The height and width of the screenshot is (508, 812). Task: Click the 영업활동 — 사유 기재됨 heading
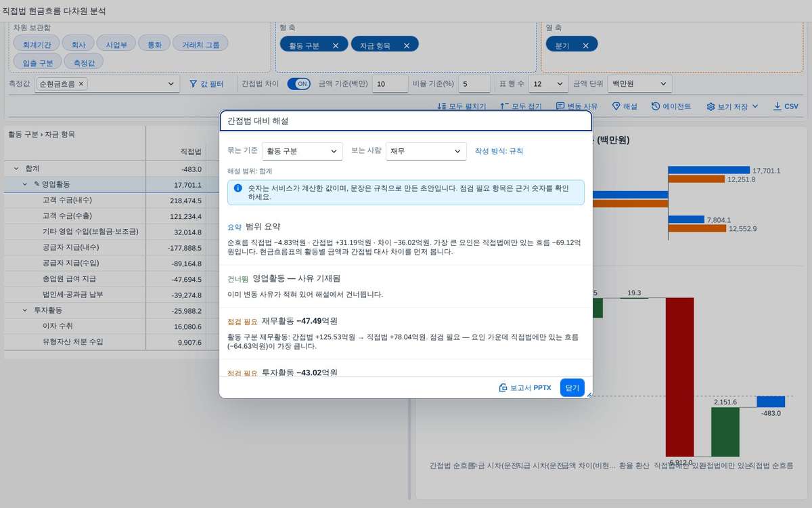click(x=296, y=278)
